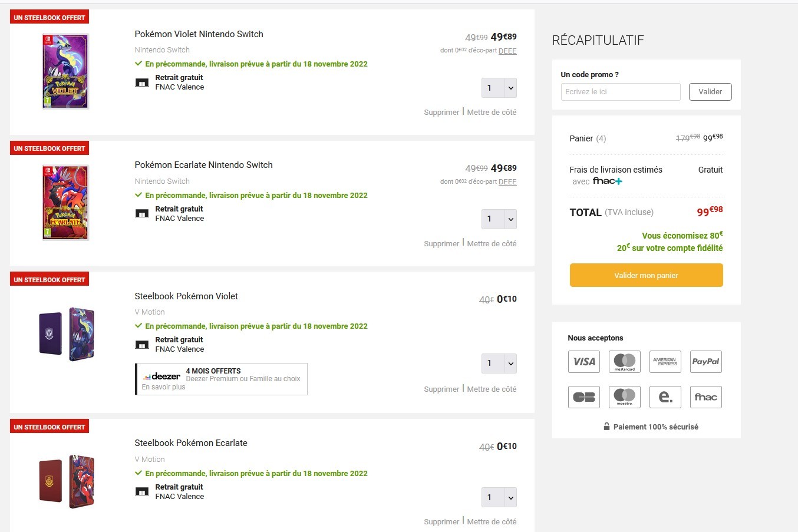Open quantity dropdown for Steelbook Pokémon Violet
Screen dimensions: 798x532
click(x=499, y=364)
